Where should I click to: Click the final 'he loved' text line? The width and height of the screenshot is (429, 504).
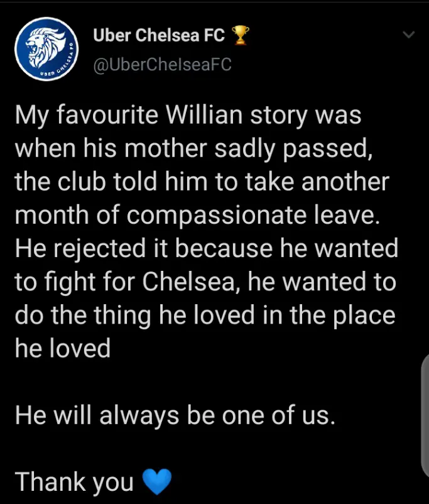pos(63,348)
